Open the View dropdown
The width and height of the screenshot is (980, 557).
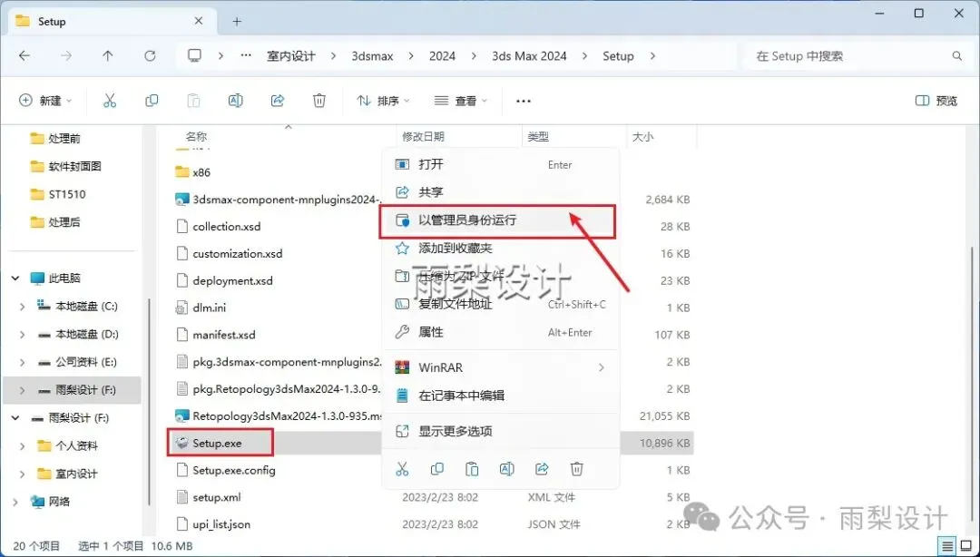461,101
